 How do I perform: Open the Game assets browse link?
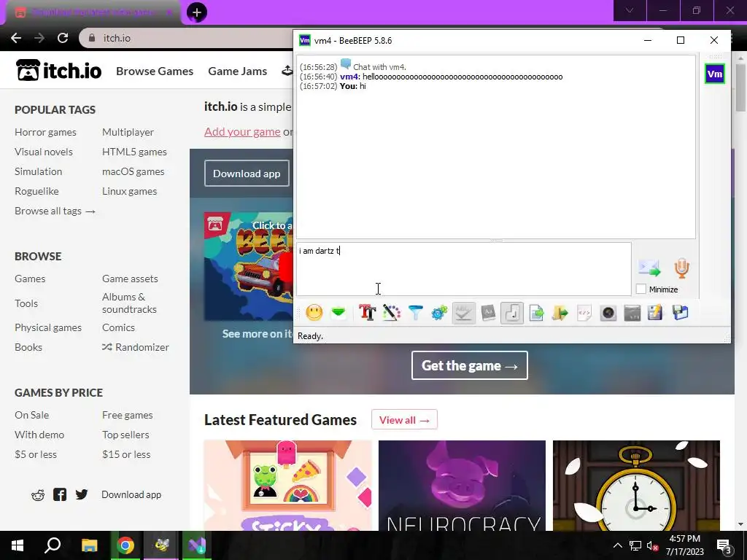tap(130, 279)
